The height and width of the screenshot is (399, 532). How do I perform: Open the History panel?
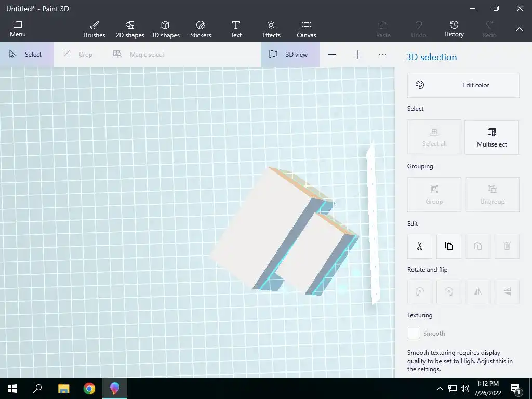454,29
